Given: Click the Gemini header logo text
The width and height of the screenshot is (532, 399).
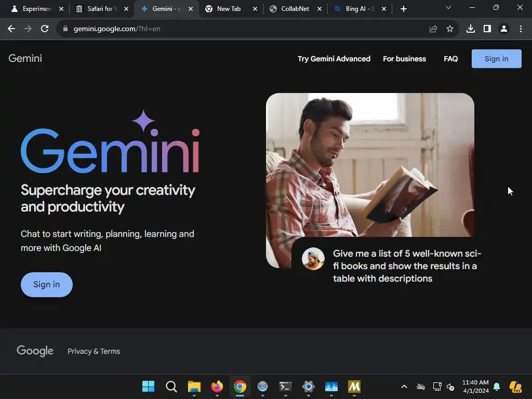Looking at the screenshot, I should pos(25,58).
